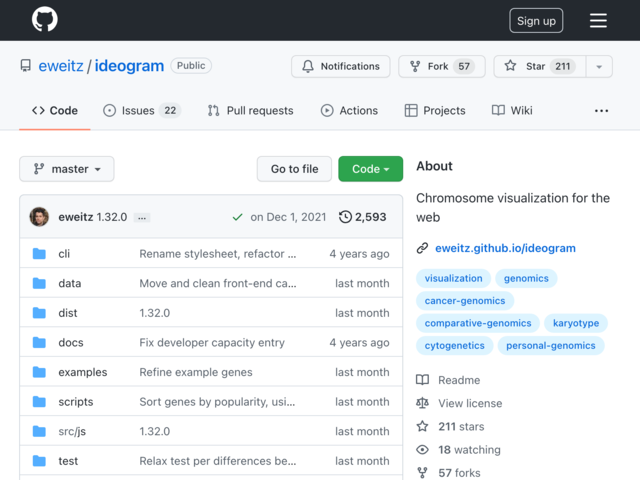
Task: Open the eweitz.github.io/ideogram website link
Action: coord(505,248)
